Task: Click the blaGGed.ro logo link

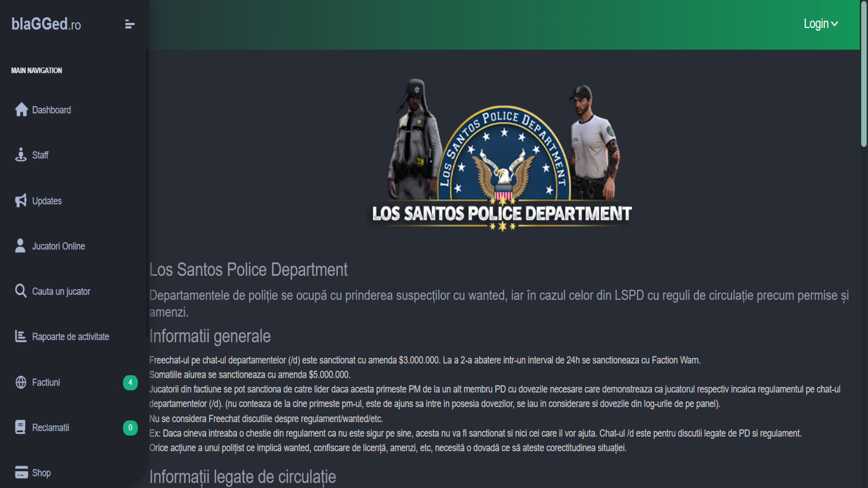Action: (46, 24)
